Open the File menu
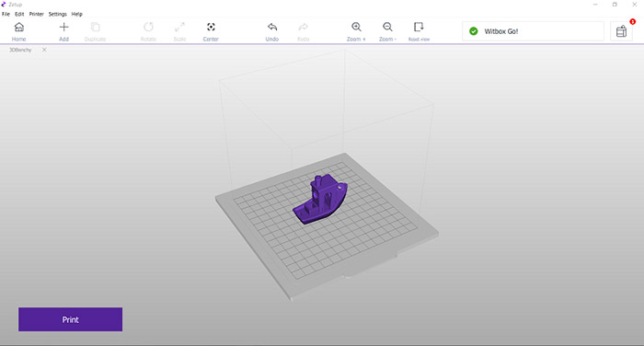The image size is (644, 346). 6,14
